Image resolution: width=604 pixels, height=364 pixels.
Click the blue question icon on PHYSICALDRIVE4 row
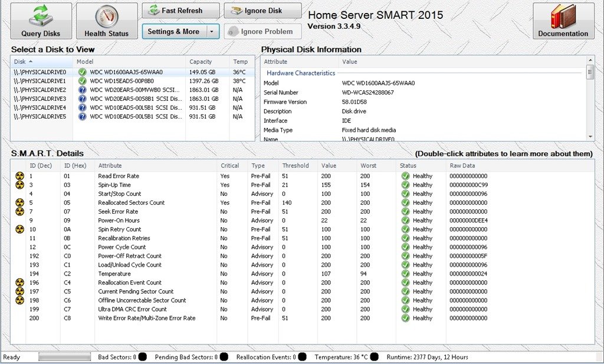coord(82,107)
